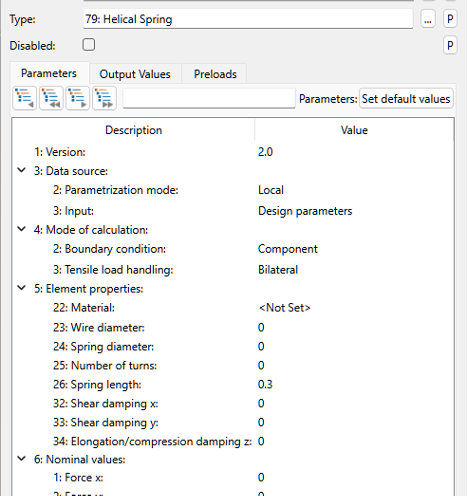Select the 23: Wire diameter row label

(99, 327)
